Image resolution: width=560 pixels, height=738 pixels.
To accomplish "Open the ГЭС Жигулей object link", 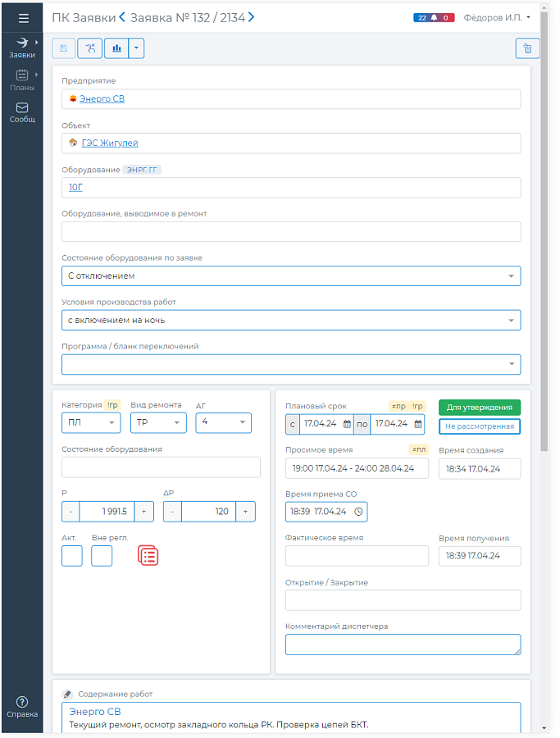I will 110,143.
